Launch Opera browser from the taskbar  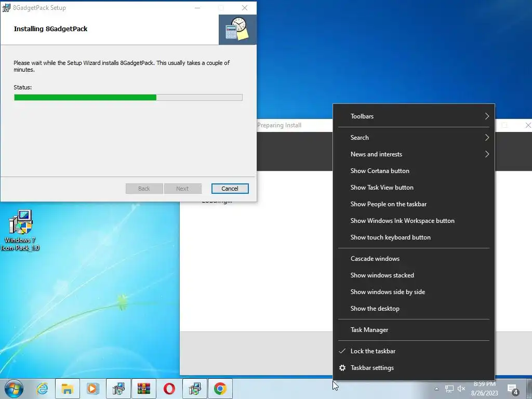point(169,389)
